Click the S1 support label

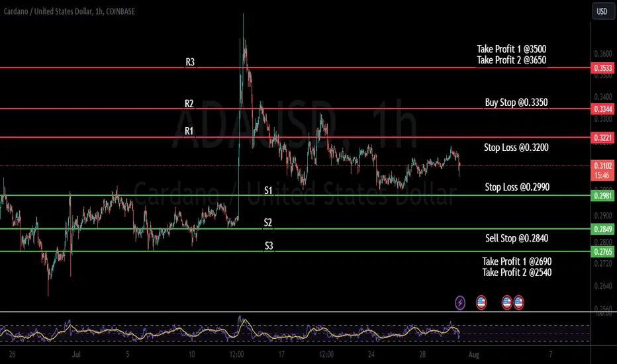[x=268, y=191]
